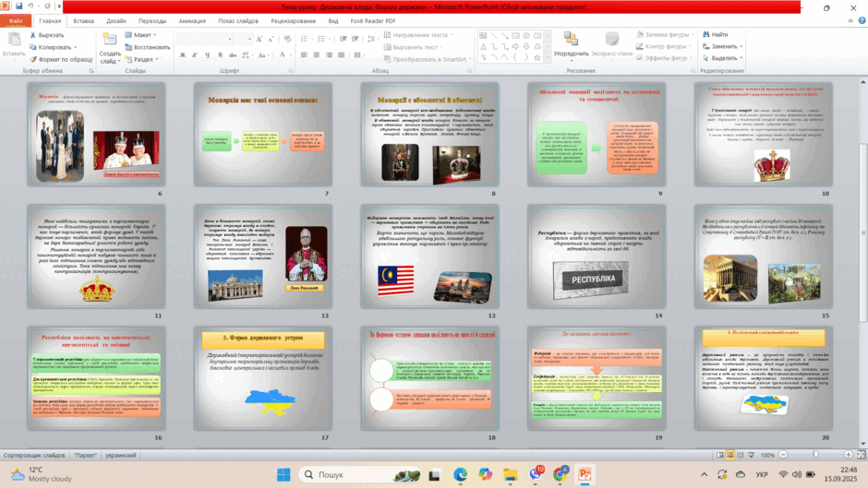Click the Cut (Вырезать) scissors button
The image size is (868, 488).
click(x=47, y=35)
